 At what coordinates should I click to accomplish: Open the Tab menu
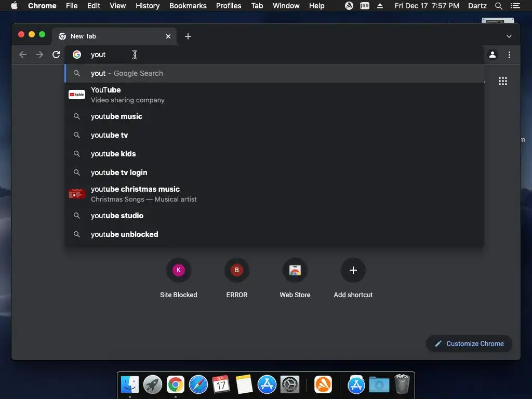(257, 6)
